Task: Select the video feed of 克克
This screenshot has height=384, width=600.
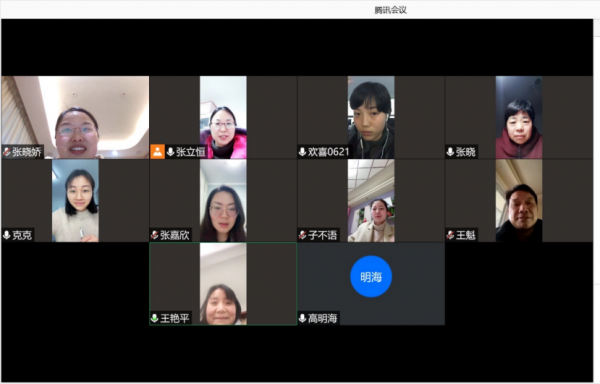Action: coord(75,200)
